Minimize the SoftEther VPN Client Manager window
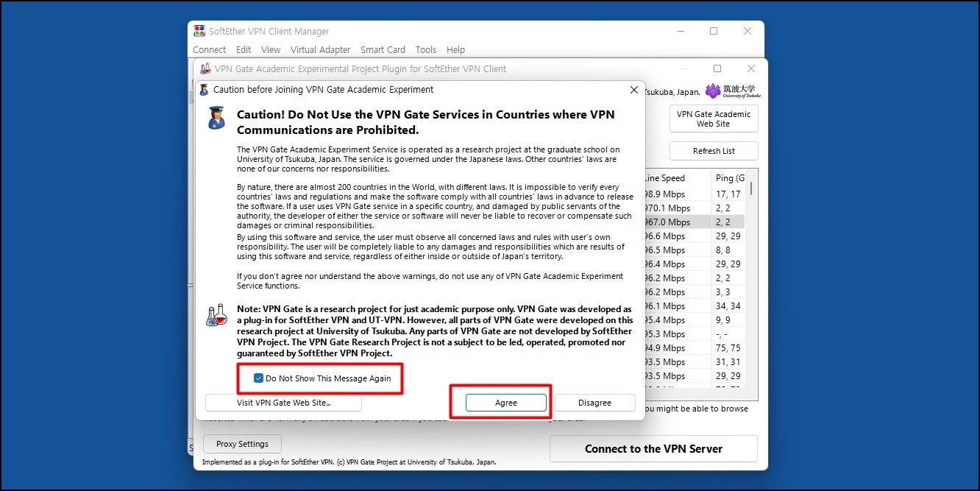 (x=680, y=31)
